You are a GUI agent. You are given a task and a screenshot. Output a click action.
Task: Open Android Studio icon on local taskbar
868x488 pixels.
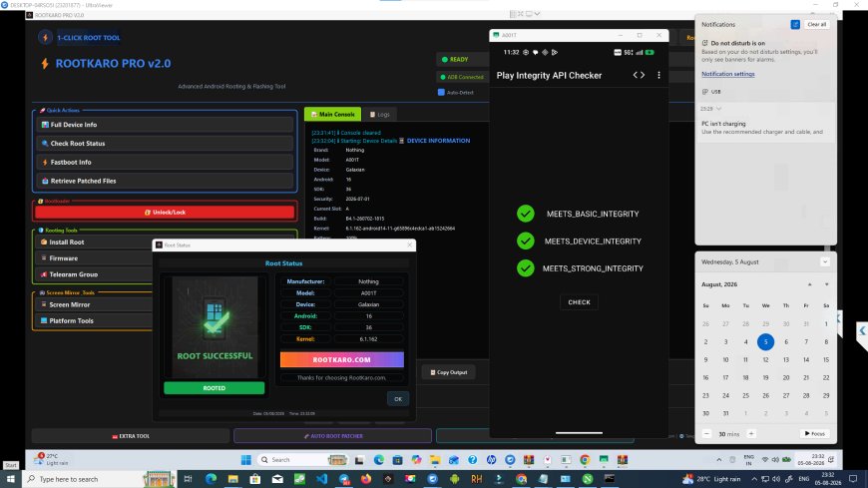click(x=455, y=479)
